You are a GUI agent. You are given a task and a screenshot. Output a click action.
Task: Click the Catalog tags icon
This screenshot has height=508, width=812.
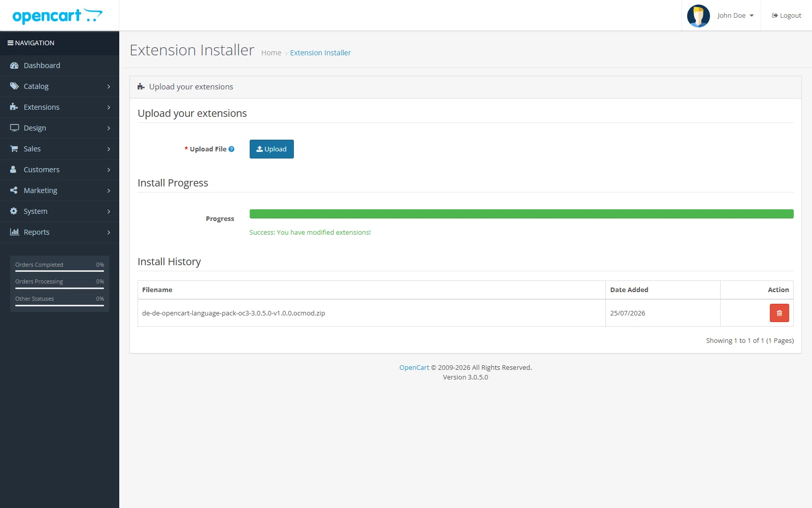click(14, 86)
